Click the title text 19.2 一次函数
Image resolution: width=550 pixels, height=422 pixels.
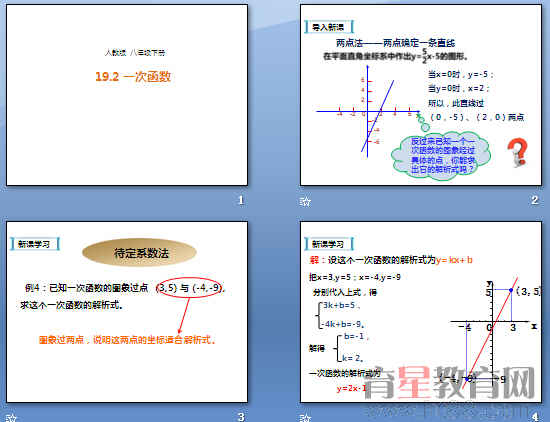coord(133,76)
